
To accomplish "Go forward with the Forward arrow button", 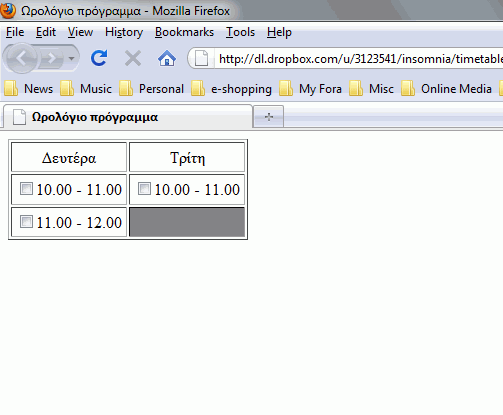I will pos(52,58).
